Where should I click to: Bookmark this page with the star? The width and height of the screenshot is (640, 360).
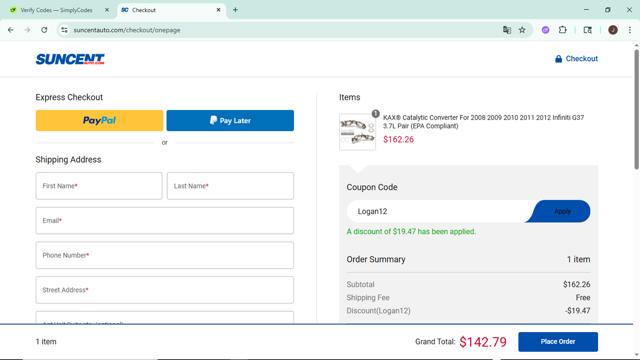click(x=522, y=30)
